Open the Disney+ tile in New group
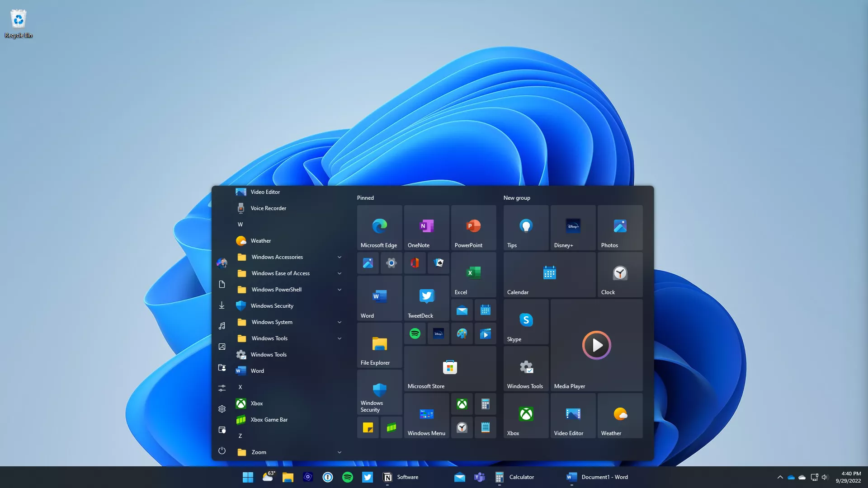The image size is (868, 488). coord(573,228)
